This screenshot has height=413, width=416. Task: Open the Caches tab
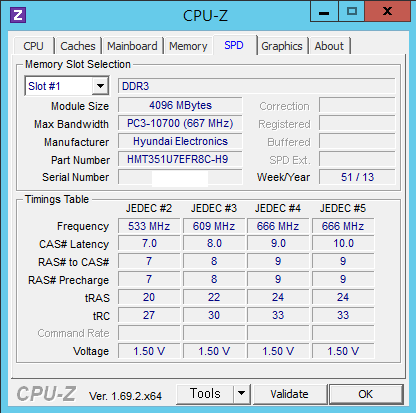78,46
